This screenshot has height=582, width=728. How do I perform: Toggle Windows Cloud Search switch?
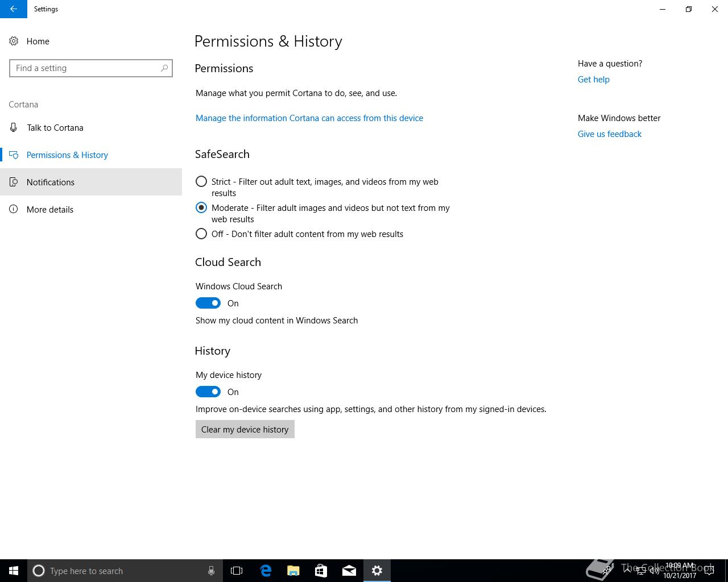[x=208, y=304]
